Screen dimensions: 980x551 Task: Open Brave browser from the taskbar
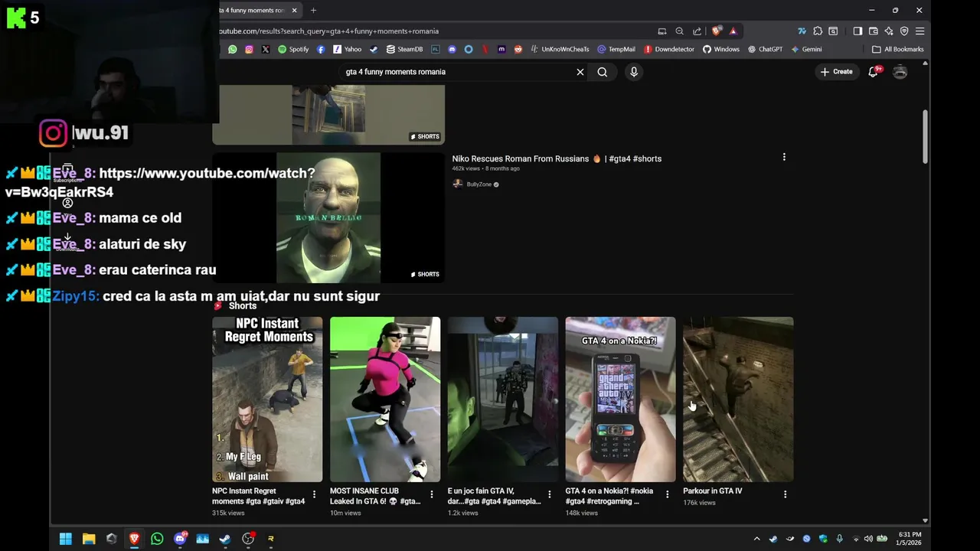pos(134,539)
